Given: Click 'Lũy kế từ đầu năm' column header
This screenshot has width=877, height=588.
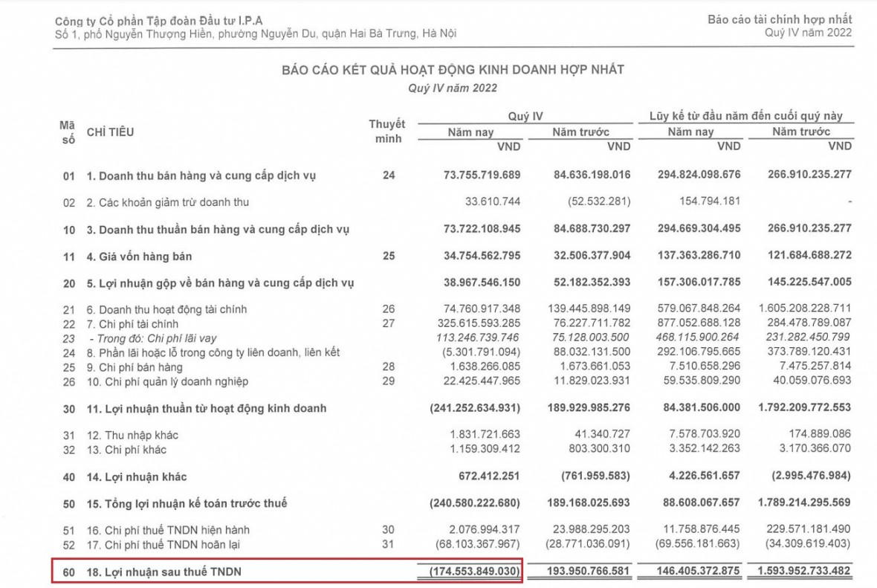Looking at the screenshot, I should (745, 116).
